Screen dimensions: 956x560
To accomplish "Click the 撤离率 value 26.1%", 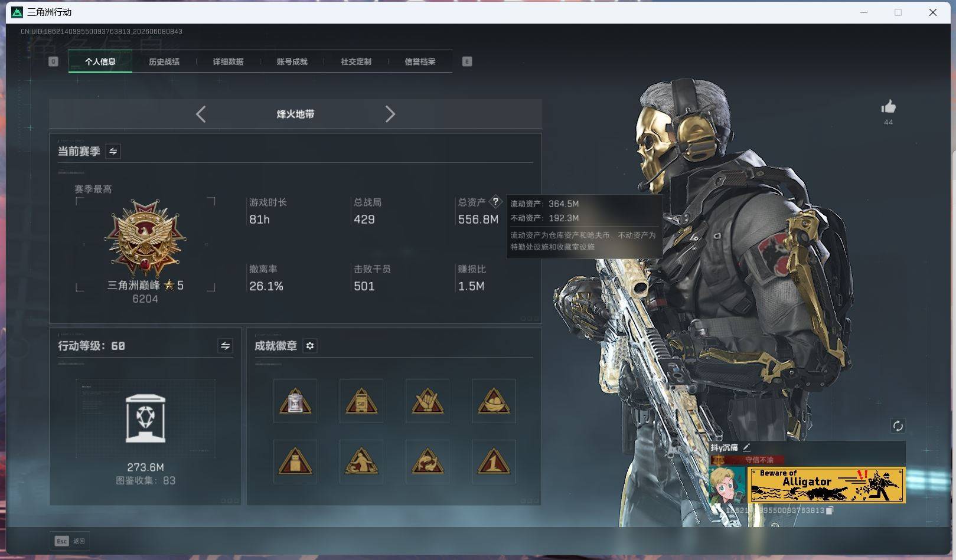I will tap(266, 286).
